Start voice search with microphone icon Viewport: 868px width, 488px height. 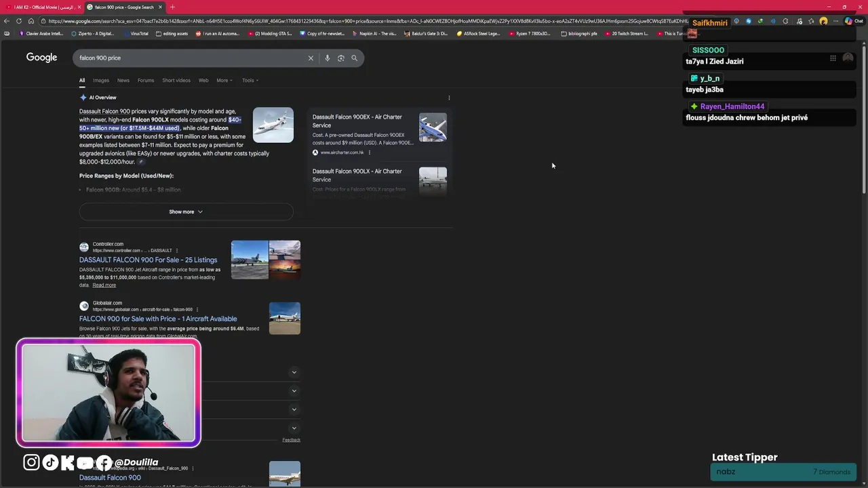pyautogui.click(x=327, y=58)
